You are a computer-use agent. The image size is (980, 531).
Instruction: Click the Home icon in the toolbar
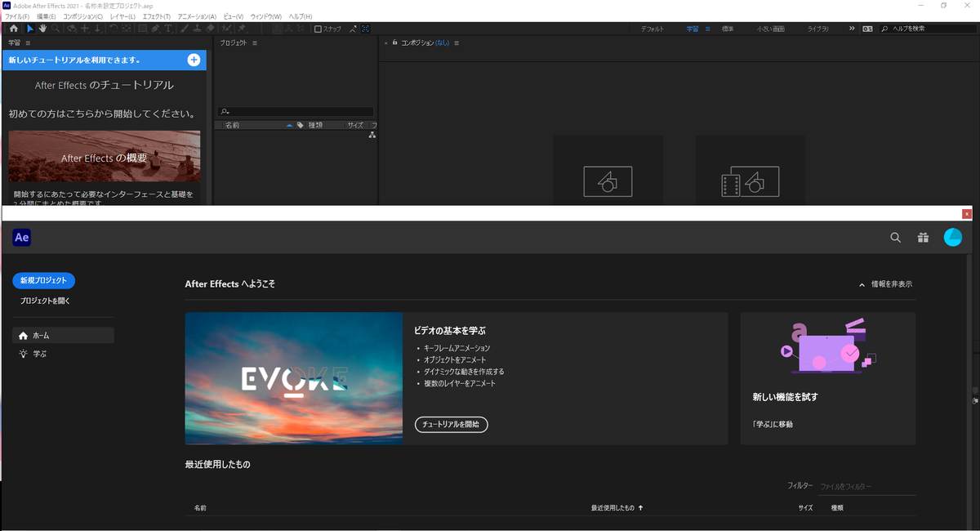13,29
